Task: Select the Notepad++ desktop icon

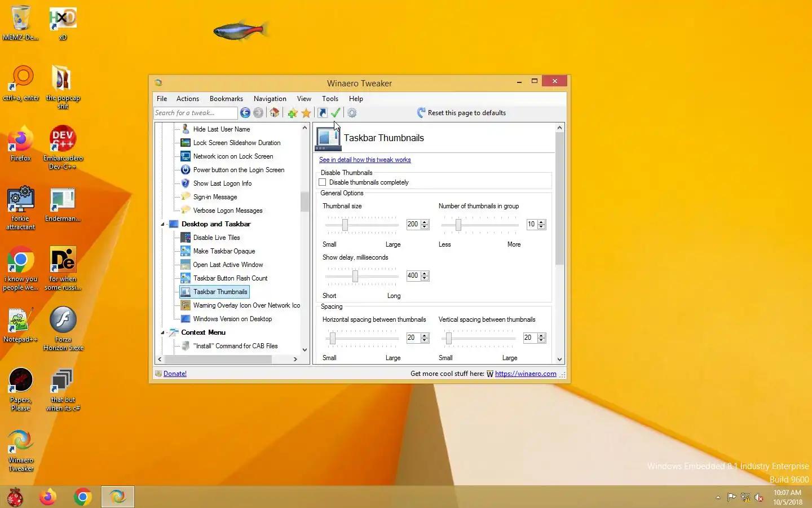Action: (21, 325)
